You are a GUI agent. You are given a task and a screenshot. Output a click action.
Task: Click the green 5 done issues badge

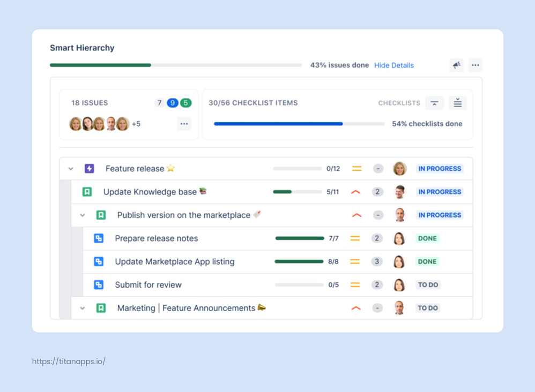185,103
